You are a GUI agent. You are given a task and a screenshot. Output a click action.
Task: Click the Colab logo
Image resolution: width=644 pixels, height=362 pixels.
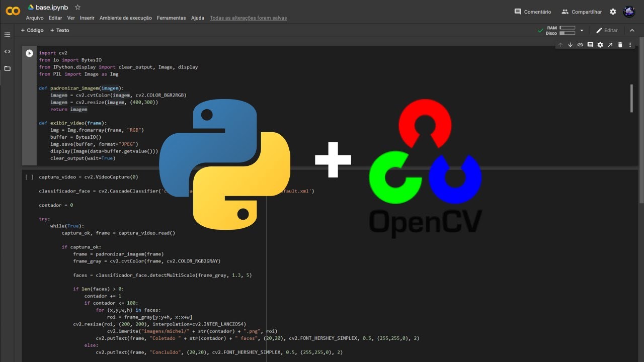(x=13, y=11)
